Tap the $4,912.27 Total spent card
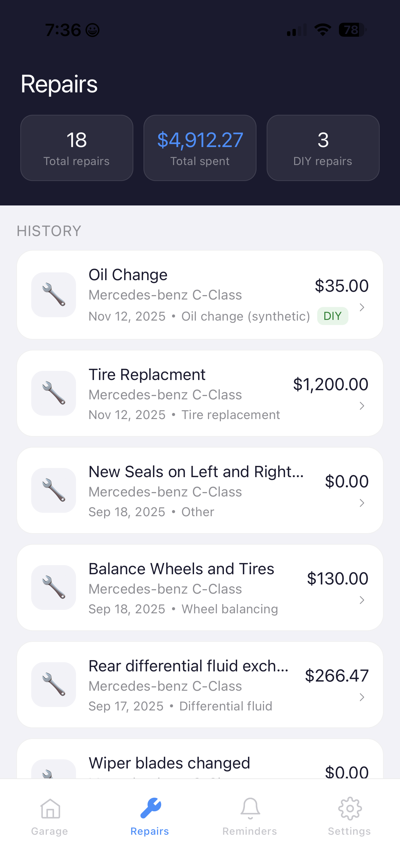The image size is (400, 868). (x=200, y=148)
